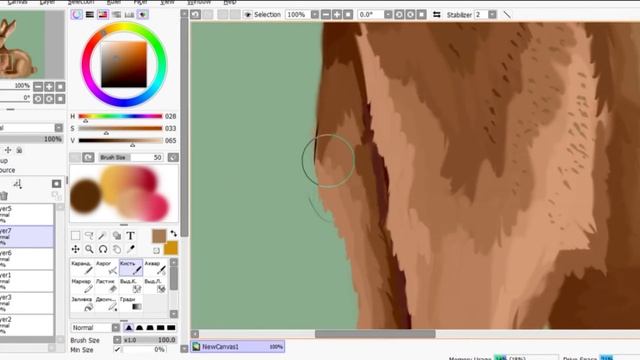Zoom out the canvas with the minus button
The width and height of the screenshot is (640, 360).
[326, 15]
